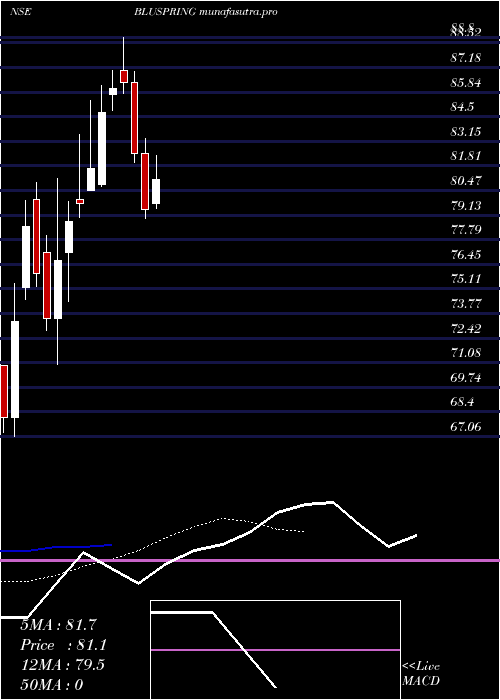500x700 pixels.
Task: Click the 69.74 price level label
Action: [x=466, y=378]
